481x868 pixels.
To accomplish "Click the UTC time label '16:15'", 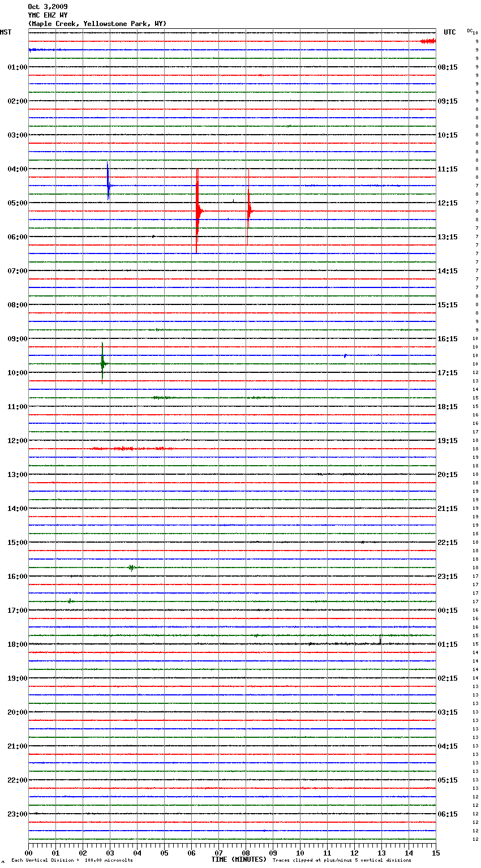I will click(448, 339).
